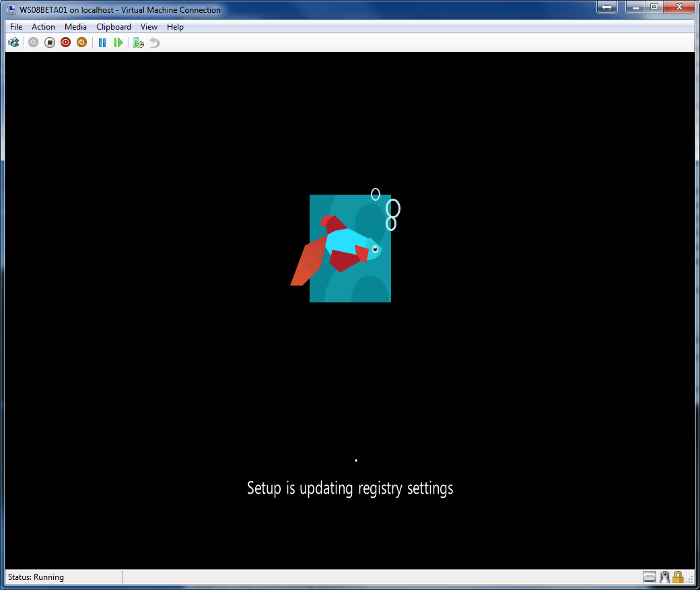Click the orange Save state icon
Viewport: 700px width, 590px height.
tap(81, 42)
